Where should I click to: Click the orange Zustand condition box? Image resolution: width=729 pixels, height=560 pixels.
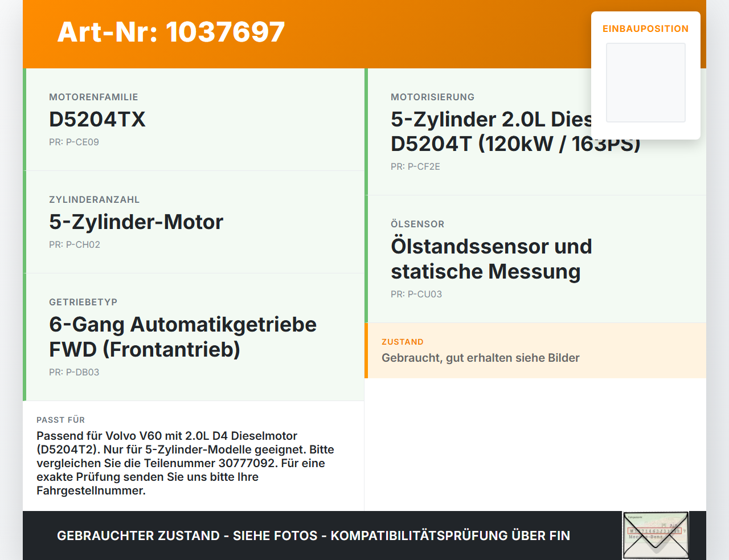(x=535, y=350)
